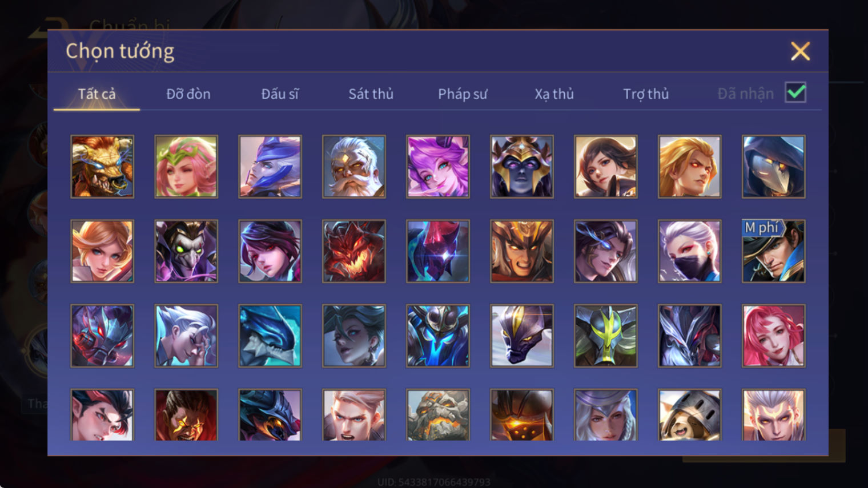
Task: Toggle the 'Đã nhận' checkbox
Action: pyautogui.click(x=795, y=92)
